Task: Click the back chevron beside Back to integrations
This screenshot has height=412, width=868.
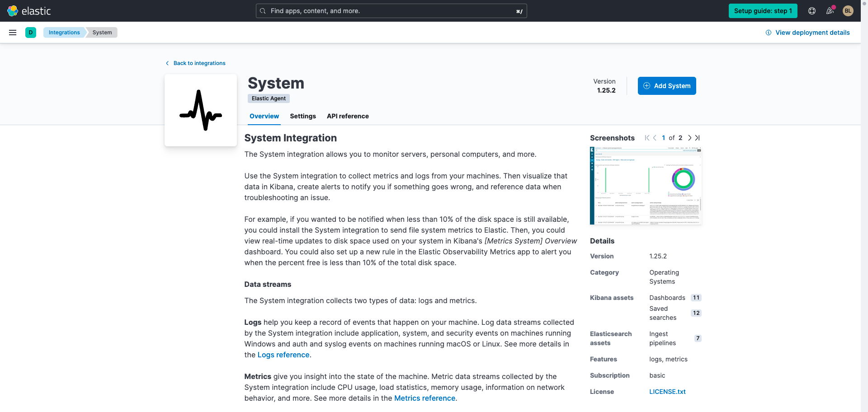Action: [167, 63]
